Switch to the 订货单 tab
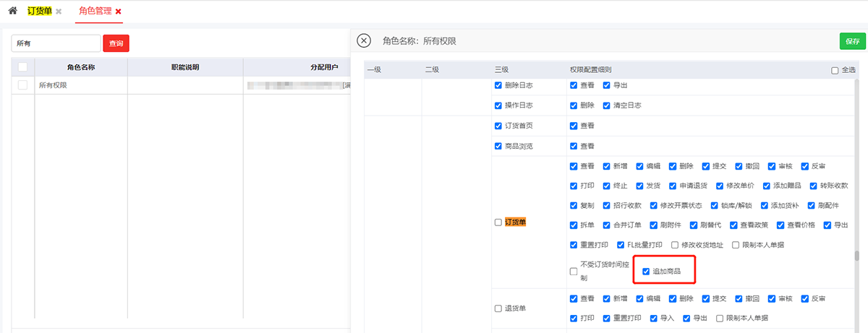Viewport: 868px width, 333px height. tap(39, 12)
